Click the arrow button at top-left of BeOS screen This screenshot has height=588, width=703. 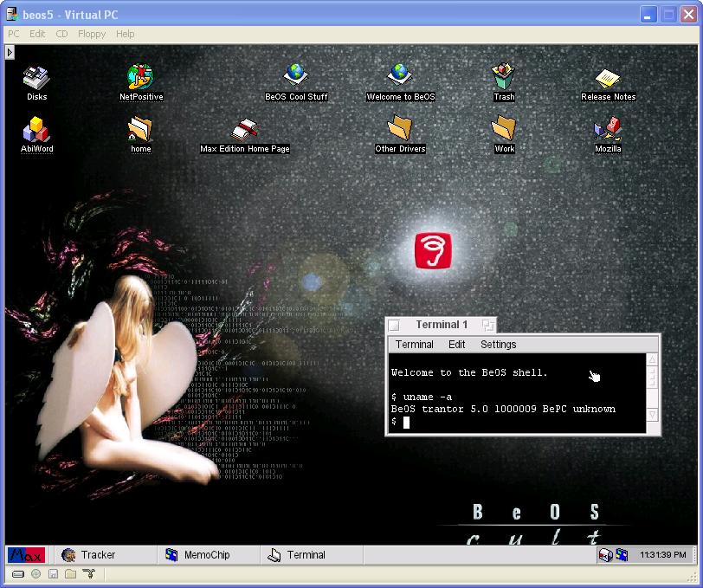(x=10, y=53)
